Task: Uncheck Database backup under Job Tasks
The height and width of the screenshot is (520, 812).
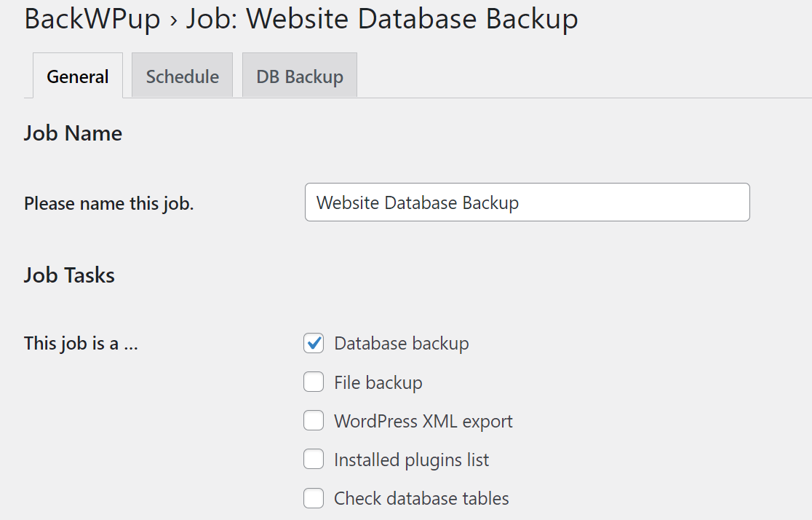Action: (313, 343)
